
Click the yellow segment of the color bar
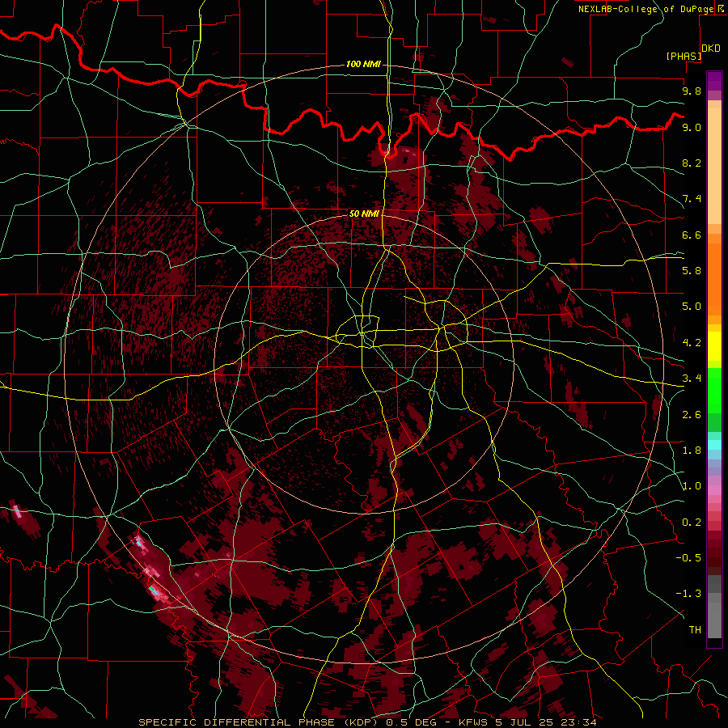pyautogui.click(x=714, y=346)
